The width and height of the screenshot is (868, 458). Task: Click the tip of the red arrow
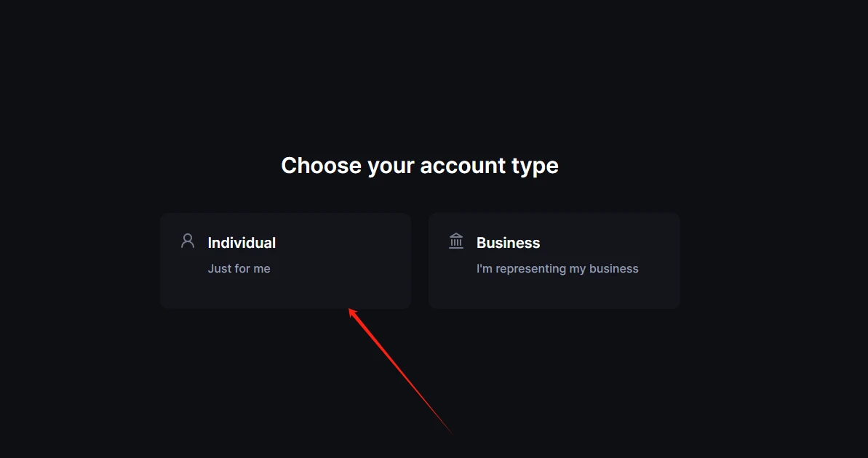(x=350, y=310)
